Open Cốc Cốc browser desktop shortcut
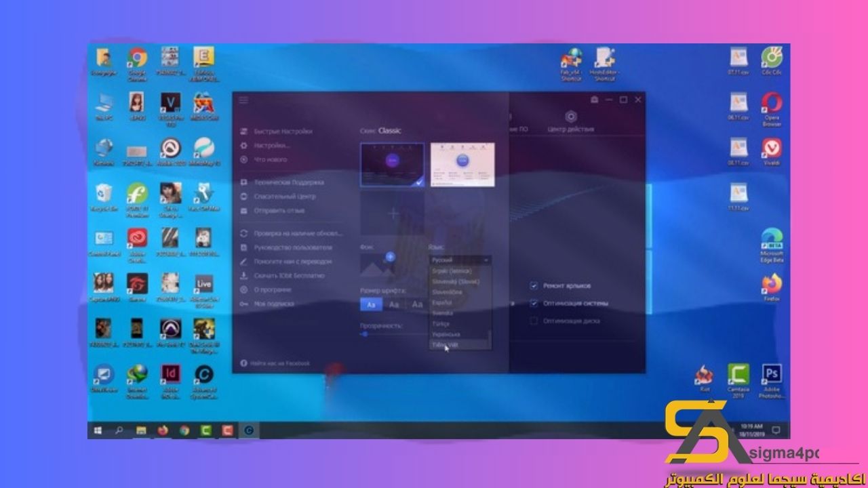This screenshot has height=488, width=868. click(772, 62)
